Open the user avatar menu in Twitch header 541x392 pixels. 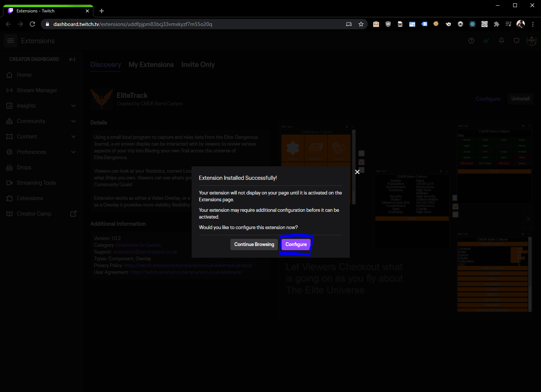coord(532,41)
